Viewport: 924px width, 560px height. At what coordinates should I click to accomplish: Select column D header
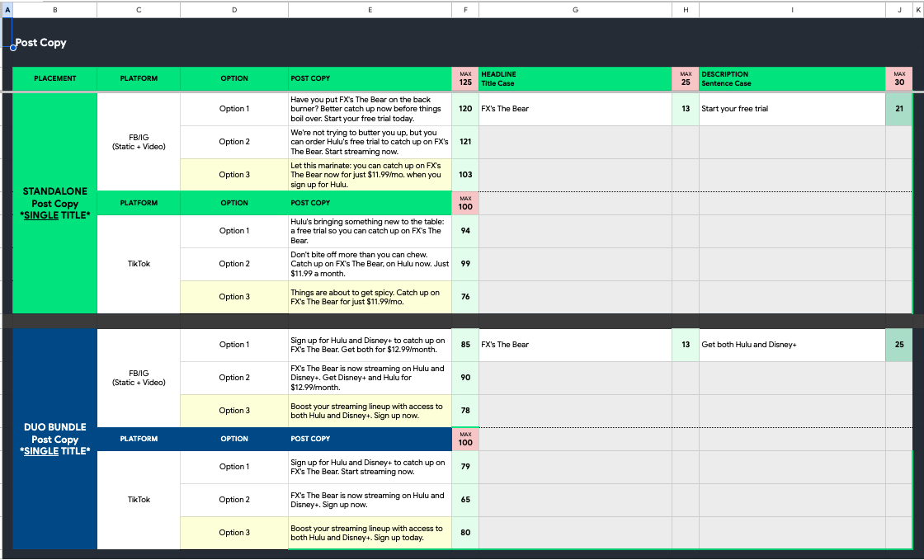234,9
